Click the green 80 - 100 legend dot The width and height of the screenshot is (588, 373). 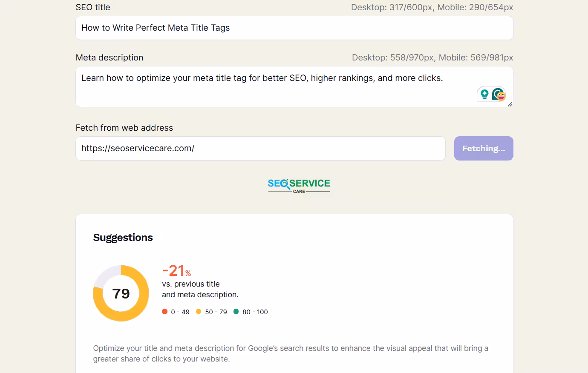236,312
